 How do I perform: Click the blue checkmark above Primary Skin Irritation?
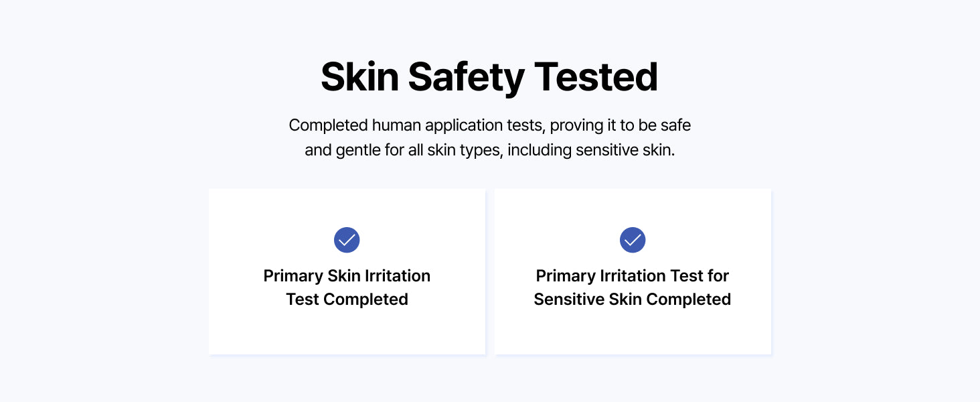(x=347, y=240)
